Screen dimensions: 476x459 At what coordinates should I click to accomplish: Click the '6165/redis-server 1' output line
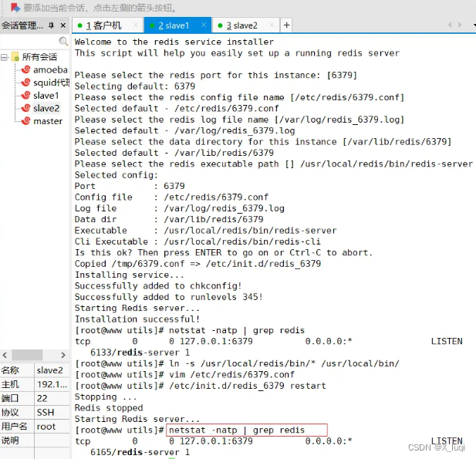(x=140, y=452)
